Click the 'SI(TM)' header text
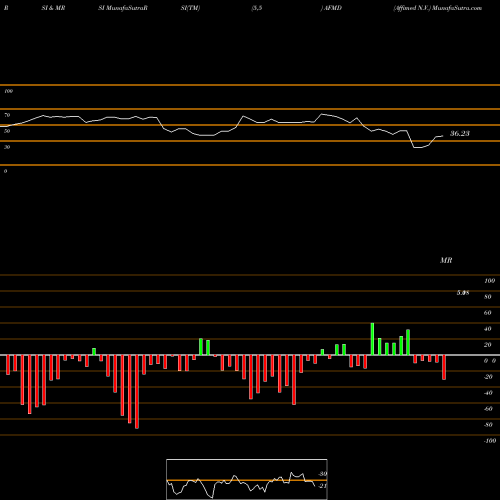Viewport: 500px width, 500px height. coord(190,8)
